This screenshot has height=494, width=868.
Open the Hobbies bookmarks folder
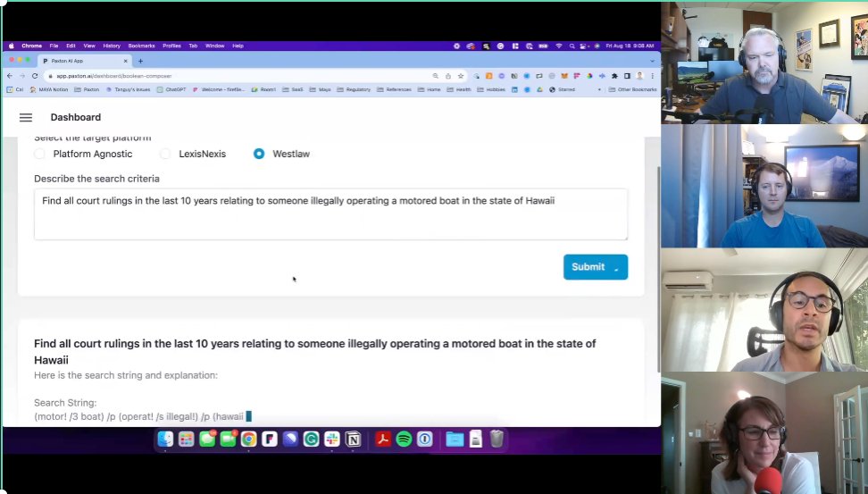pos(491,89)
